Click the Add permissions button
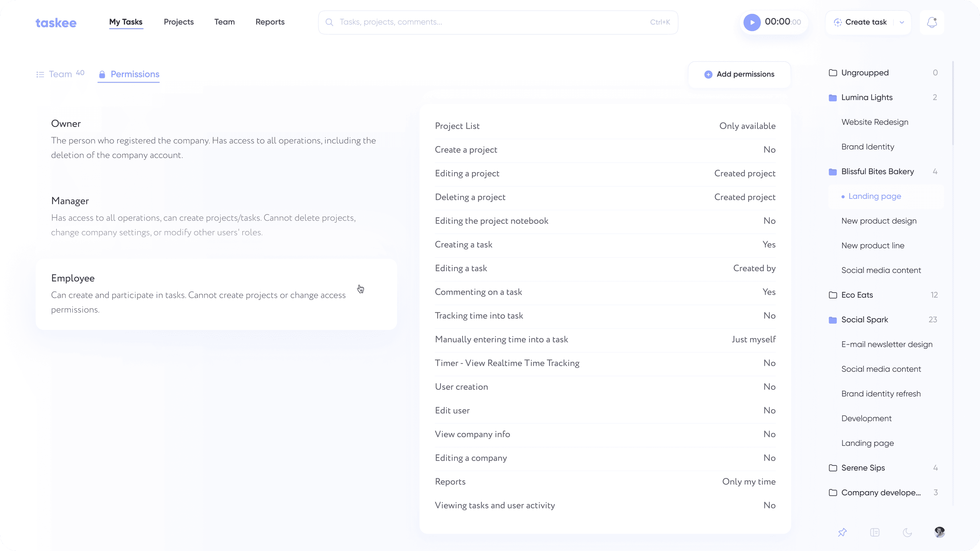This screenshot has width=980, height=551. click(x=739, y=74)
